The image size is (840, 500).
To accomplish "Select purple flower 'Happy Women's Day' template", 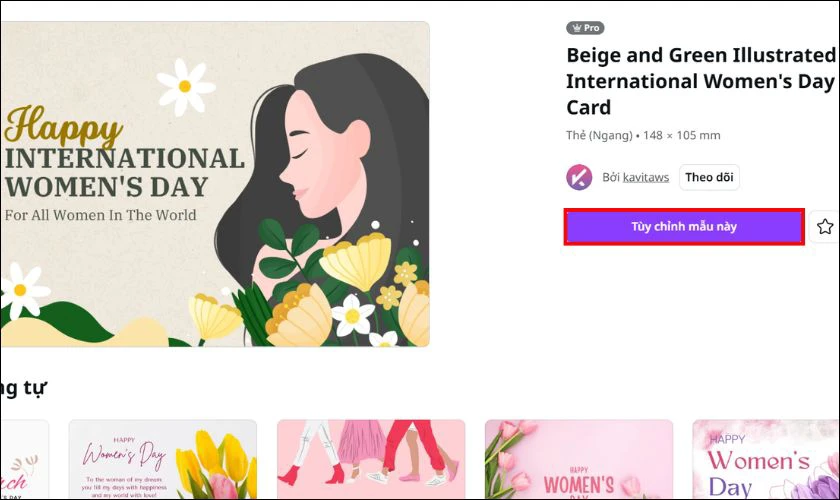I will [766, 459].
